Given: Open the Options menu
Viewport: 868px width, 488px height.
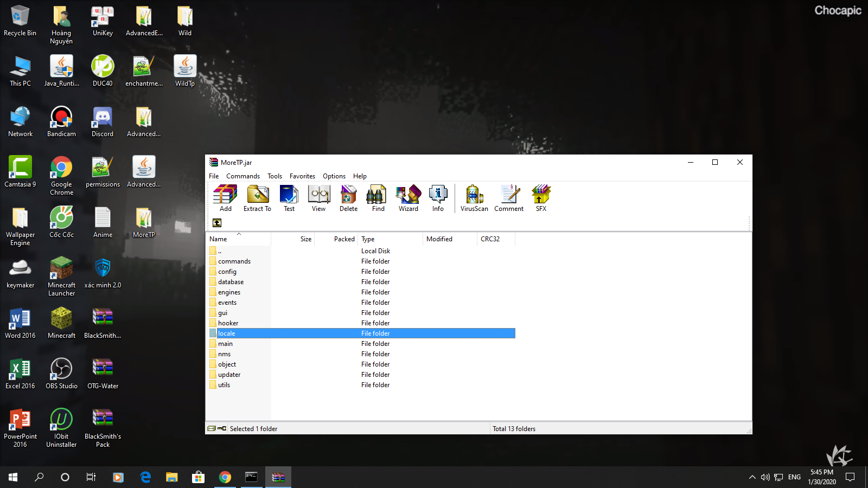Looking at the screenshot, I should 334,176.
